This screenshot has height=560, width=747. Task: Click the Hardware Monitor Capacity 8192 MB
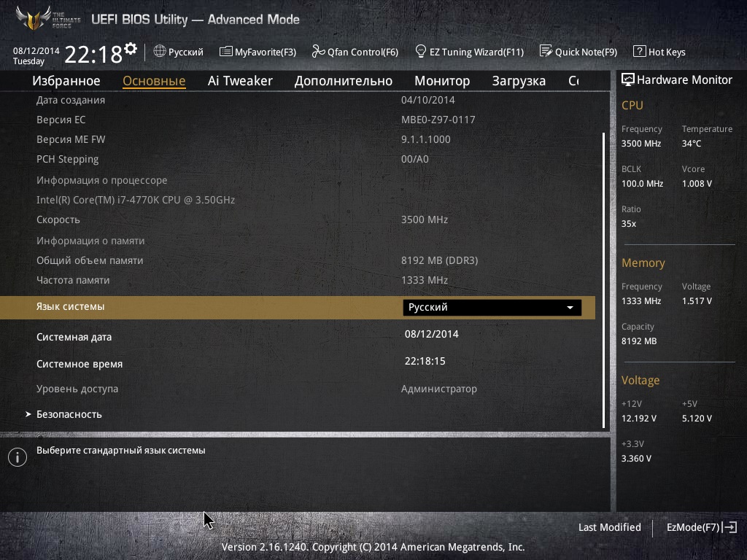click(x=639, y=341)
